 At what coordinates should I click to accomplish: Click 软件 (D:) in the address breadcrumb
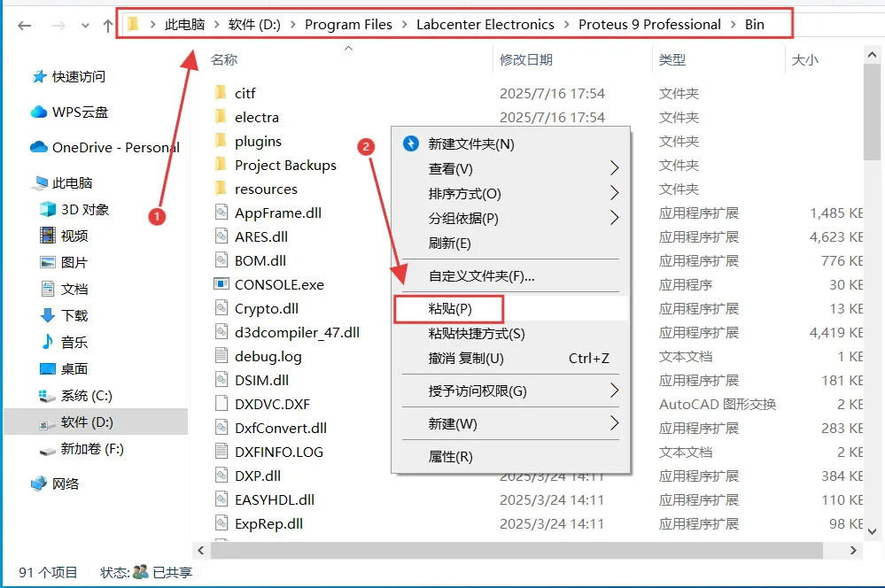[254, 24]
